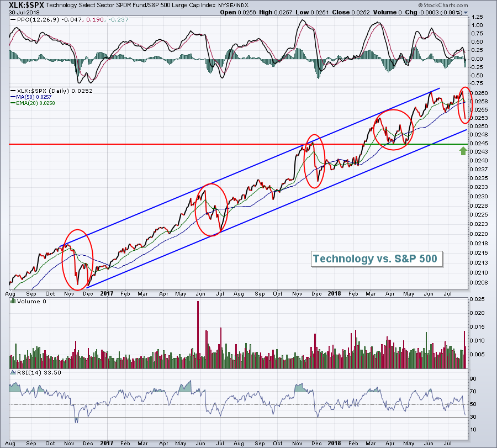The height and width of the screenshot is (448, 497).
Task: Click the 0.005 volume axis value
Action: coord(477,355)
